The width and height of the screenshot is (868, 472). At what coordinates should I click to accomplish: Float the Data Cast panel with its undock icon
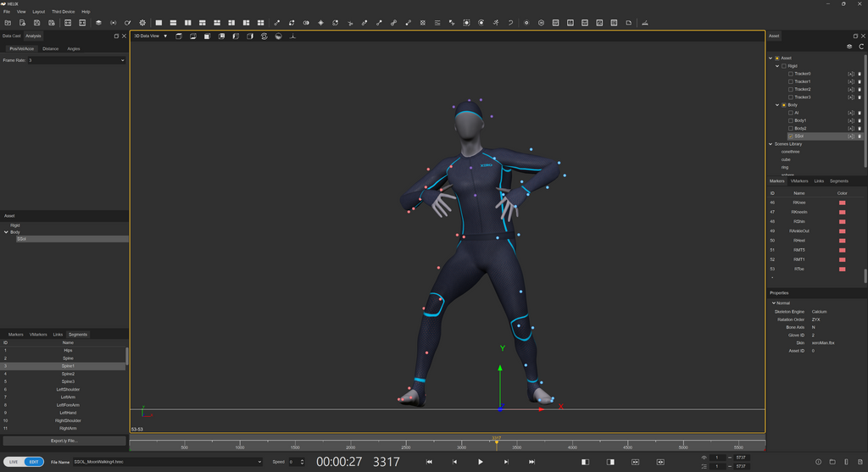[x=116, y=36]
